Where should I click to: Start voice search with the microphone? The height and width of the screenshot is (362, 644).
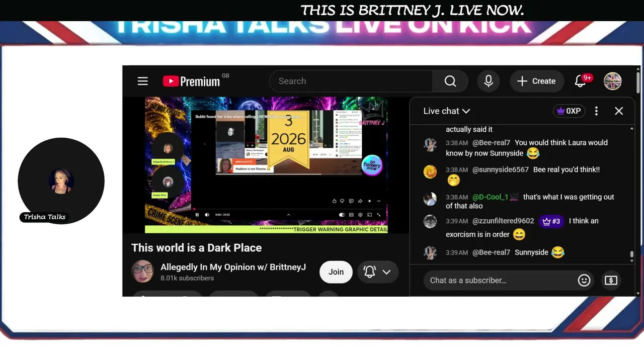click(x=488, y=81)
